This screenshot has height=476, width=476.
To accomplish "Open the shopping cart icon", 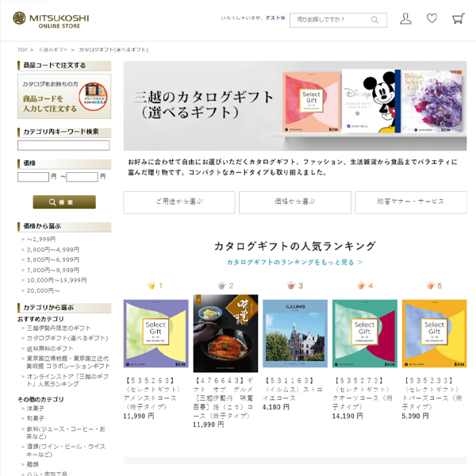I will click(x=458, y=18).
